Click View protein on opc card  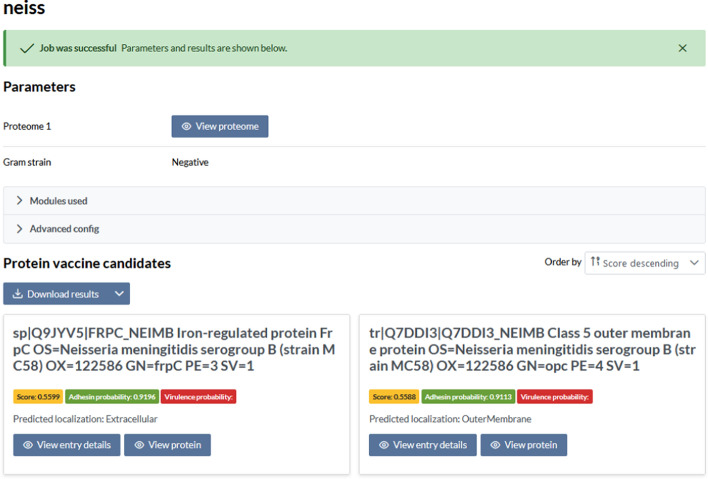point(523,445)
